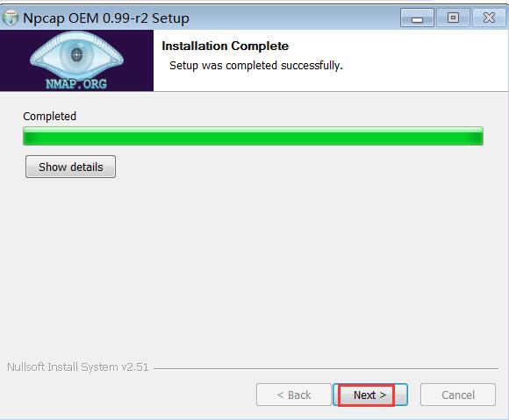Show details of the installation
Image resolution: width=509 pixels, height=420 pixels.
tap(70, 167)
